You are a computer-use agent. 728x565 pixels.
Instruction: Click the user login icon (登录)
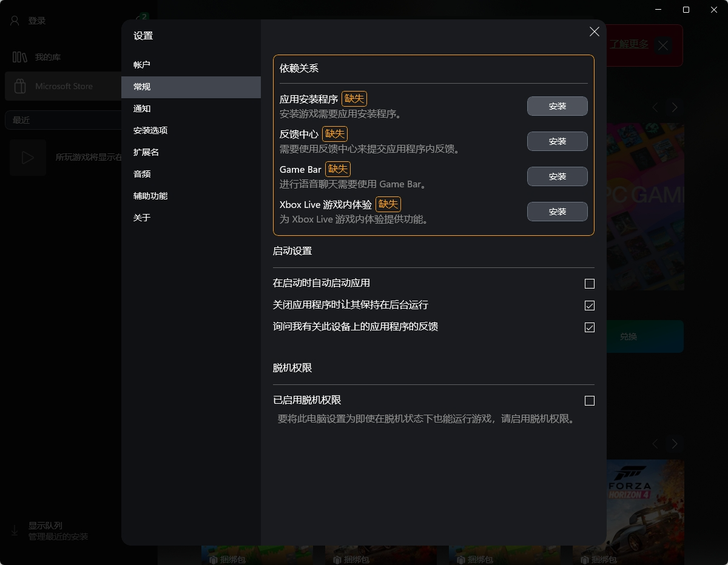pos(15,21)
